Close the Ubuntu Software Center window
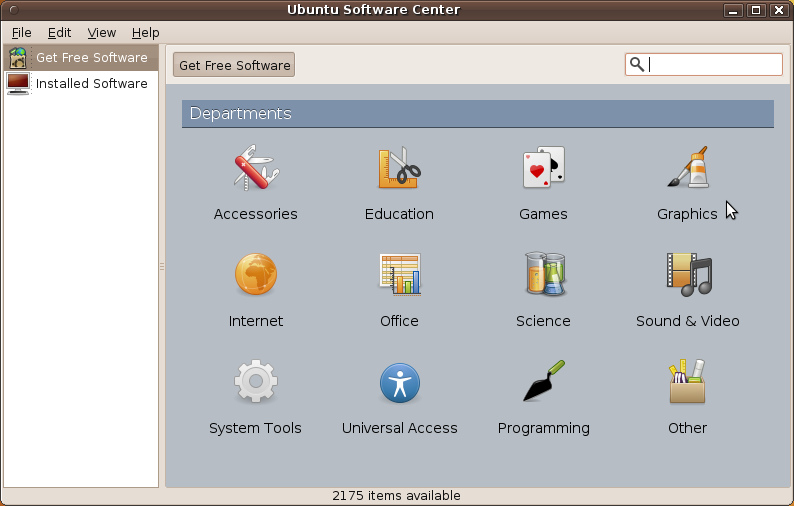The image size is (794, 506). (779, 10)
